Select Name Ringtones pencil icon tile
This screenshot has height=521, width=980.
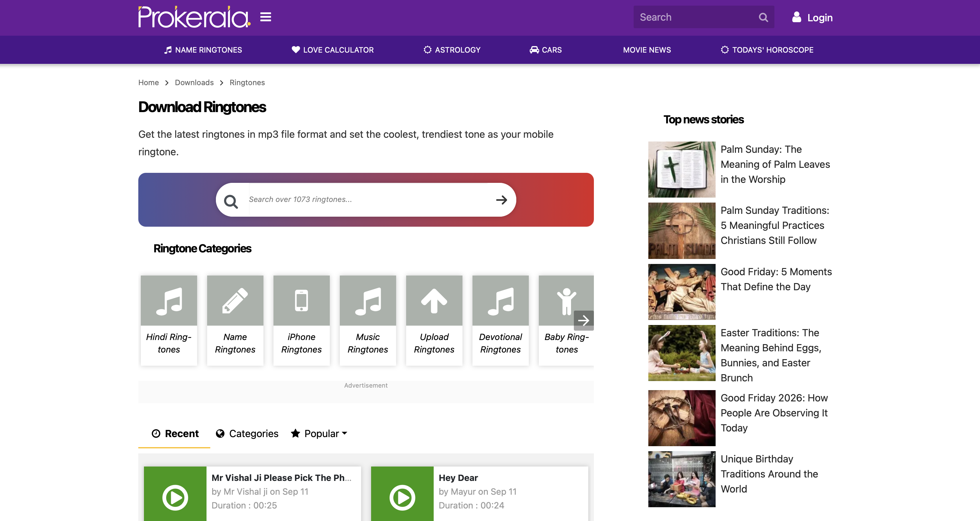coord(235,301)
